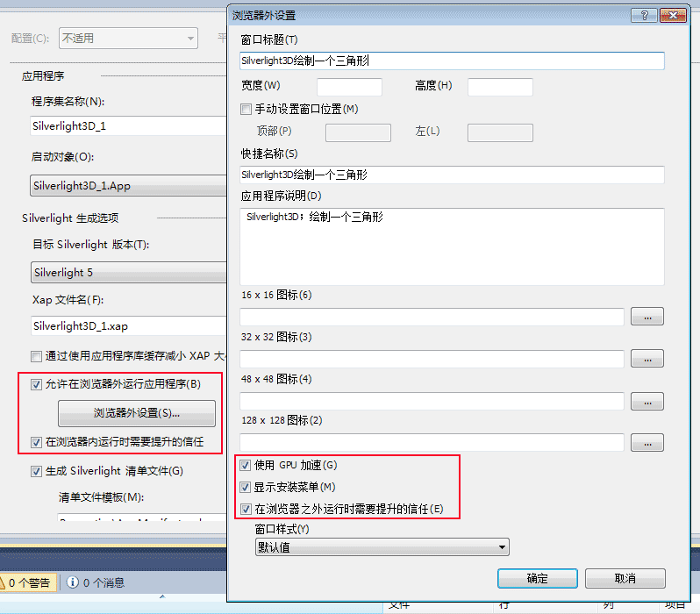Open the 配置 dropdown showing 不适用
This screenshot has height=614, width=700.
click(128, 38)
